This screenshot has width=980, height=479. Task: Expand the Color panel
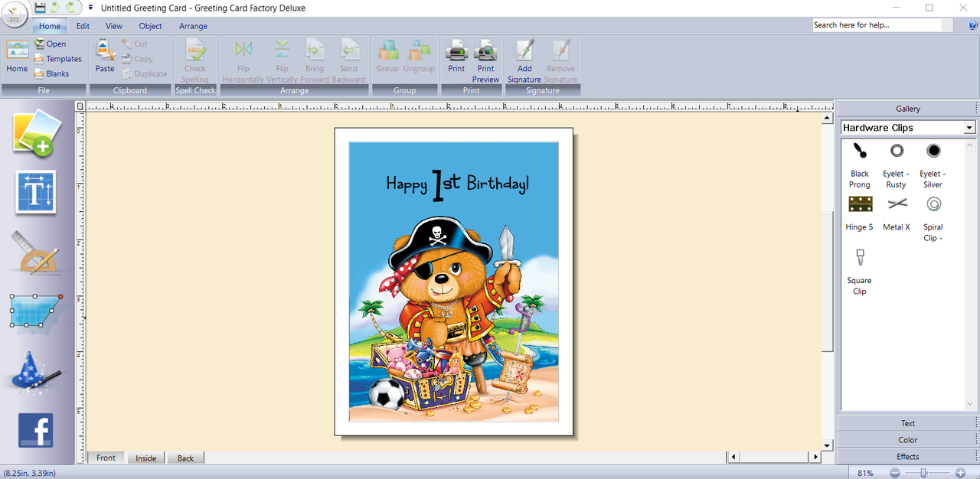coord(908,440)
